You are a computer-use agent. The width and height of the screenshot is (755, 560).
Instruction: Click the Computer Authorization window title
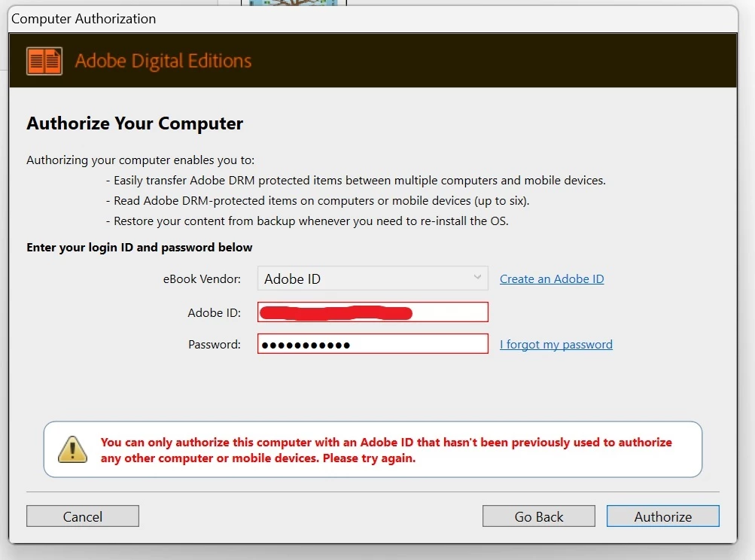(x=84, y=19)
